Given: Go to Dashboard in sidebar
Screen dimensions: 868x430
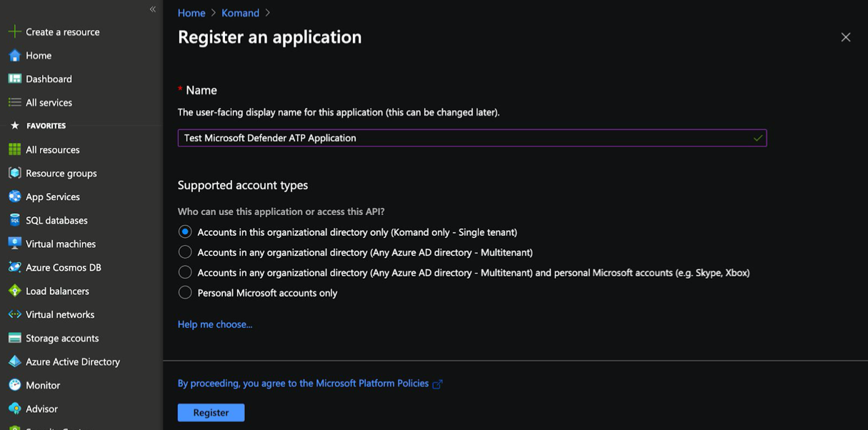Looking at the screenshot, I should pyautogui.click(x=49, y=79).
